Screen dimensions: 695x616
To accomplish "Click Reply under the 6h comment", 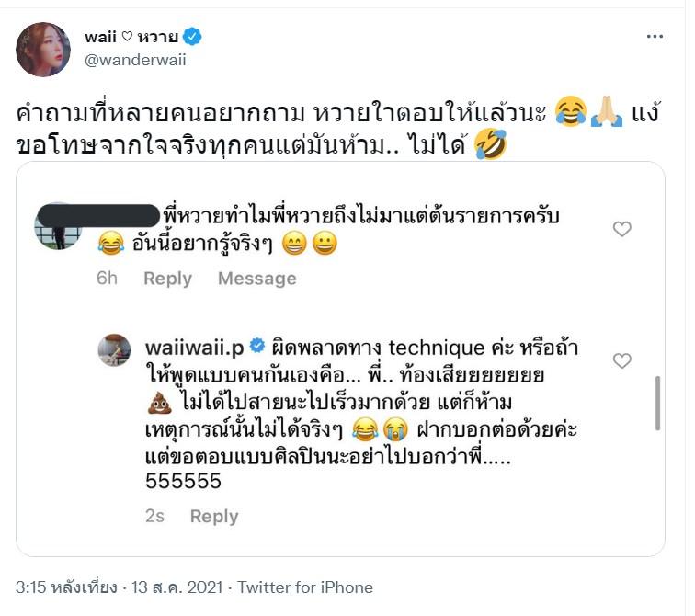I will [167, 279].
